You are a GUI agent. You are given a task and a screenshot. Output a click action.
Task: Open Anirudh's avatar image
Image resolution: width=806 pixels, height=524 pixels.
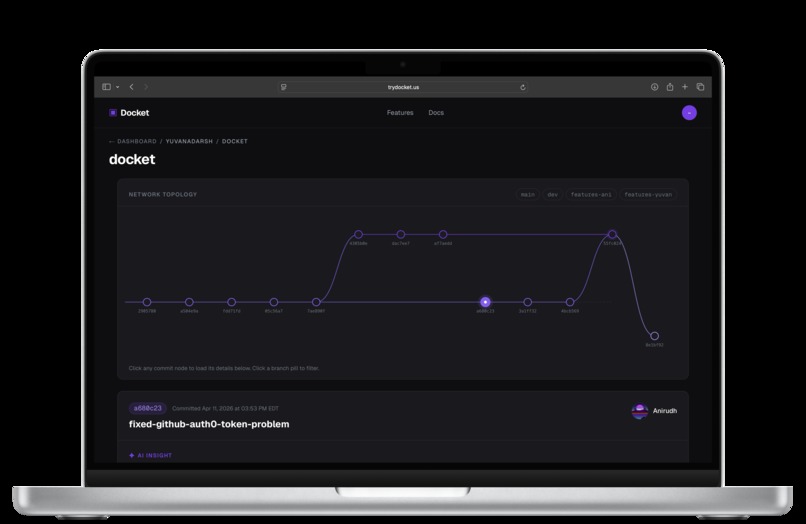point(639,411)
